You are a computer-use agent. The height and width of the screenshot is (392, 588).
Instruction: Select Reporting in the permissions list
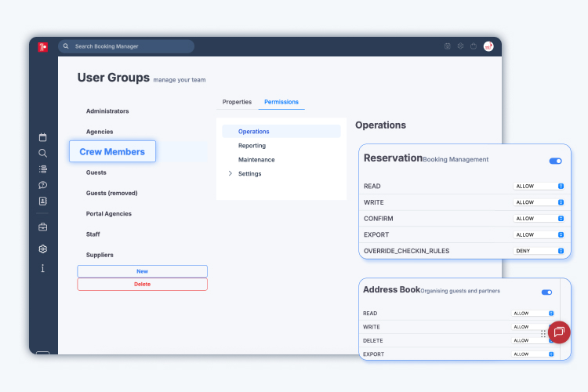point(252,146)
